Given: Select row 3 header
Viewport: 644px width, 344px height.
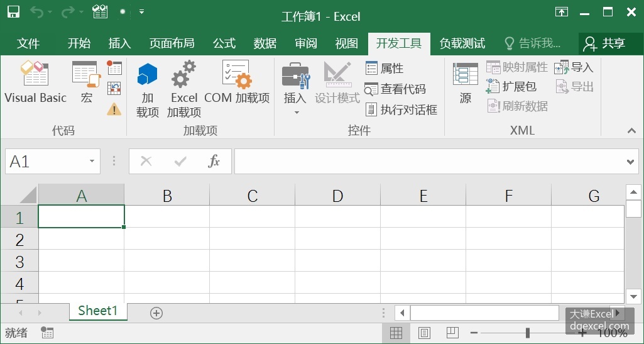Looking at the screenshot, I should pyautogui.click(x=19, y=262).
